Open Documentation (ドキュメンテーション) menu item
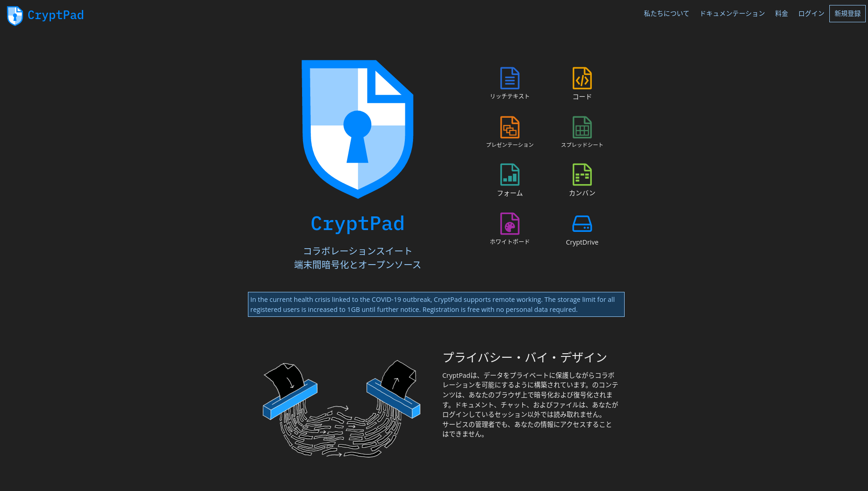The height and width of the screenshot is (491, 868). tap(732, 14)
